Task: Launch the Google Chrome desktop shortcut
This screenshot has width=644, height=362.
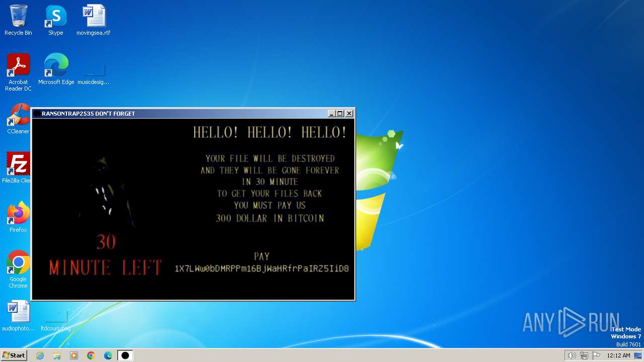Action: tap(18, 269)
